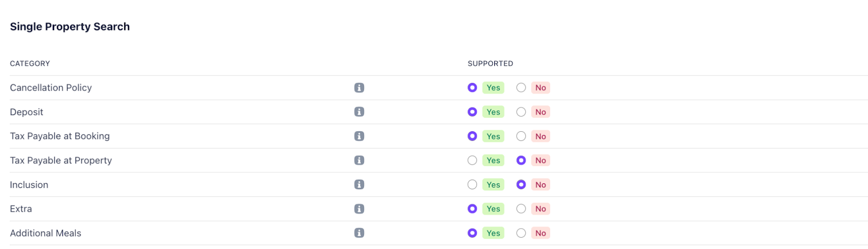This screenshot has height=249, width=868.
Task: Select Yes for Tax Payable at Property
Action: [x=473, y=161]
